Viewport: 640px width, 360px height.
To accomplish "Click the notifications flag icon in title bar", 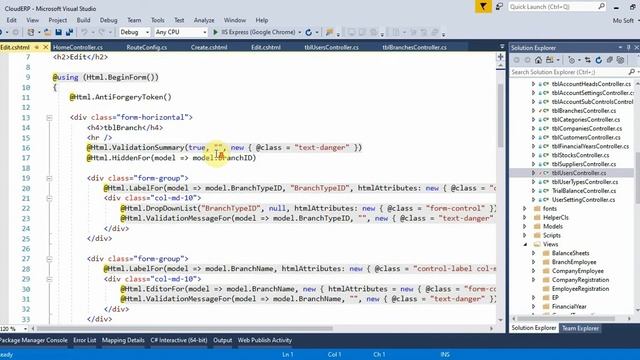I will [x=483, y=7].
